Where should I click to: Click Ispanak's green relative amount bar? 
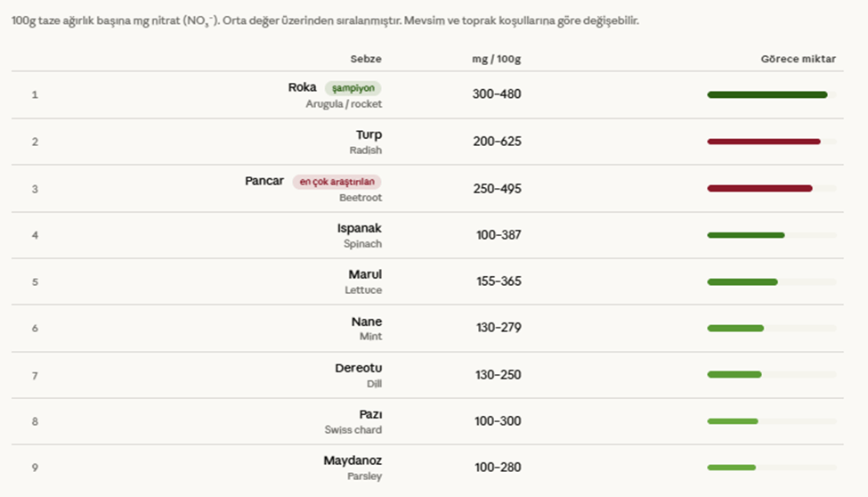tap(745, 235)
